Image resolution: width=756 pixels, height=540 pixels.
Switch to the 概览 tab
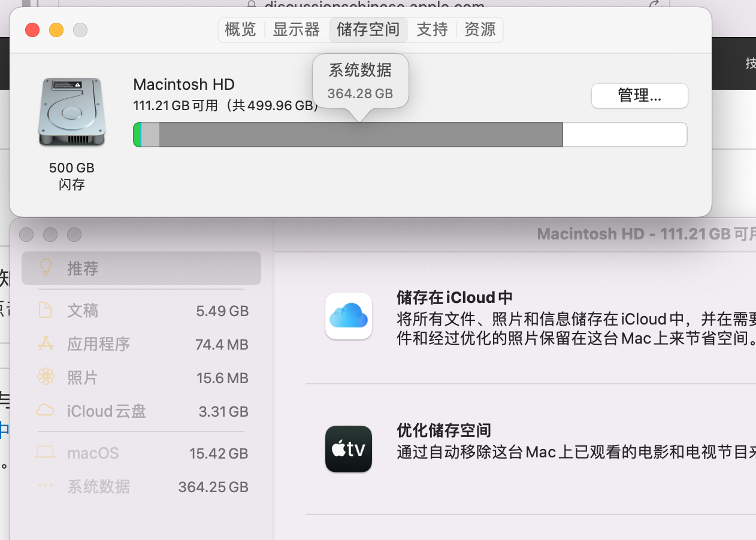(x=241, y=29)
